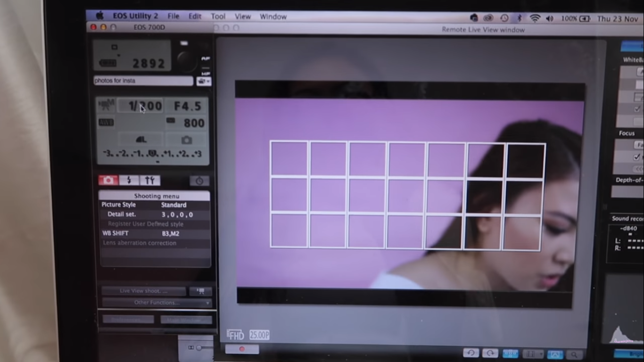
Task: Click the timer shooting button
Action: pos(199,181)
